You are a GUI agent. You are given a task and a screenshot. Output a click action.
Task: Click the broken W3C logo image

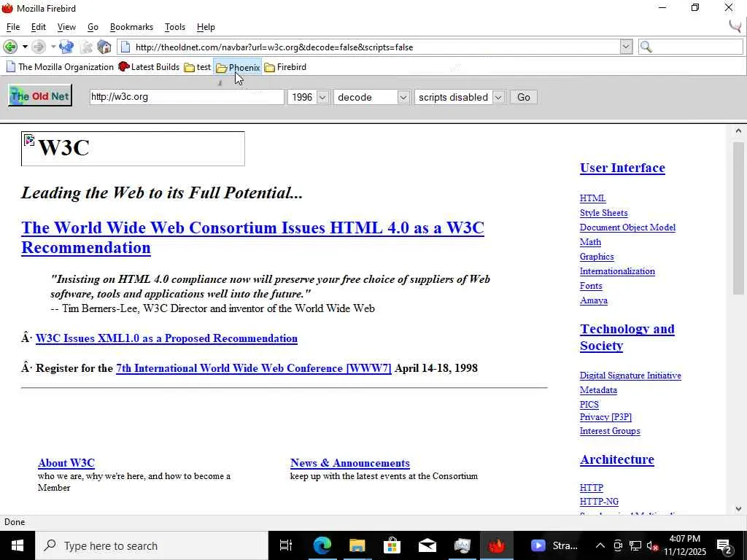(133, 149)
